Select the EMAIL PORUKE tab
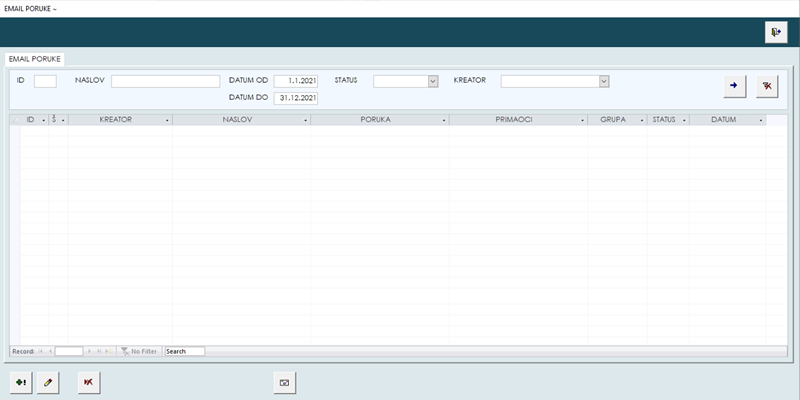800x400 pixels. [x=35, y=59]
